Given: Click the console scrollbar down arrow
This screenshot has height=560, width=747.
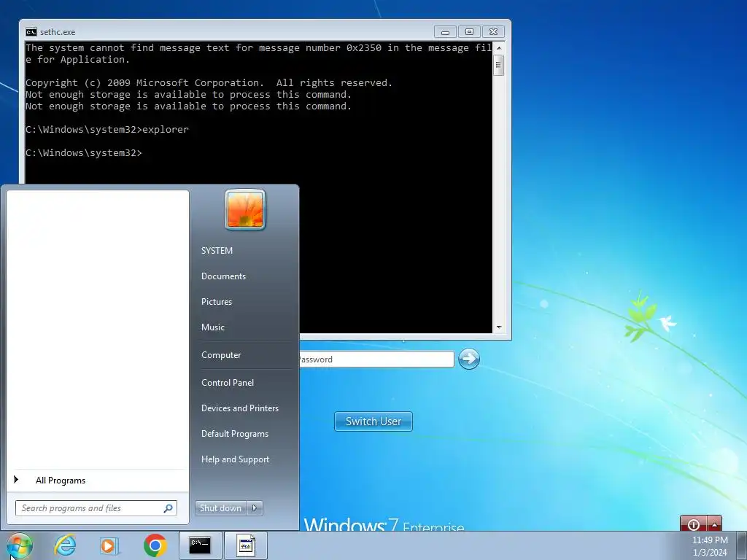Looking at the screenshot, I should point(499,327).
